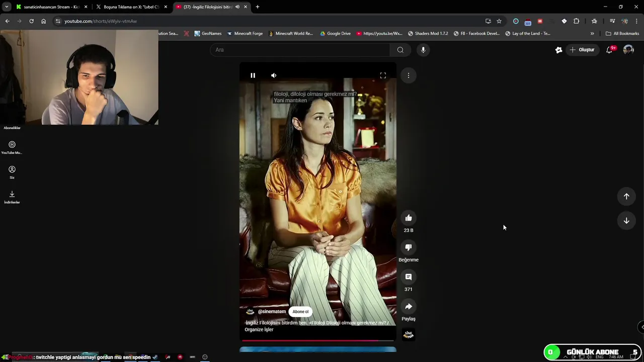This screenshot has width=644, height=362.
Task: Open the 371 comments panel
Action: point(409,277)
